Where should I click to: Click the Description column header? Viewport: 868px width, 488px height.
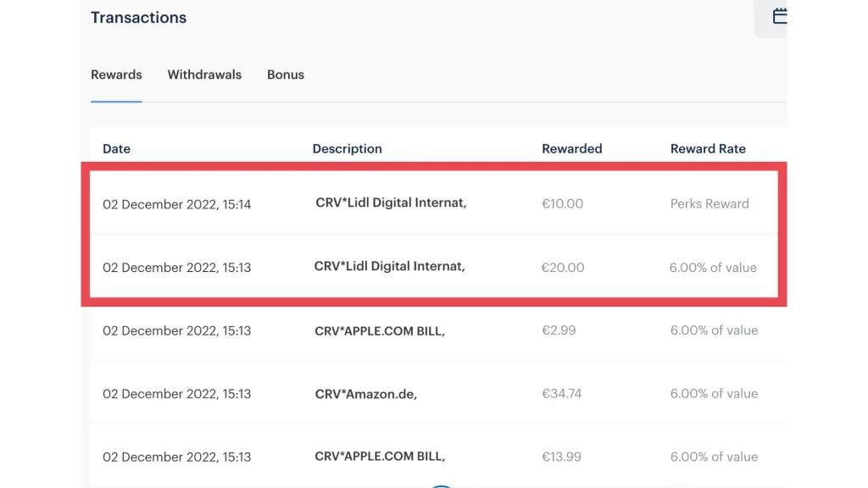pyautogui.click(x=347, y=148)
